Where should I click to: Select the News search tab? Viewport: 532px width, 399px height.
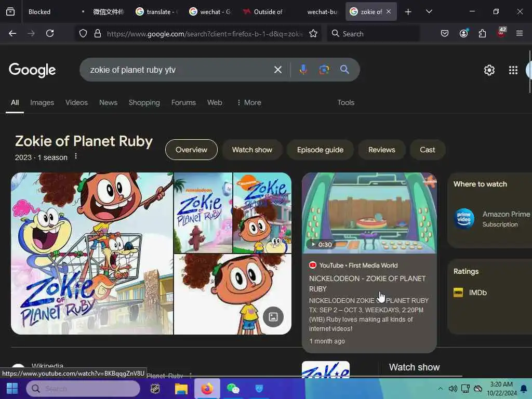pyautogui.click(x=108, y=102)
